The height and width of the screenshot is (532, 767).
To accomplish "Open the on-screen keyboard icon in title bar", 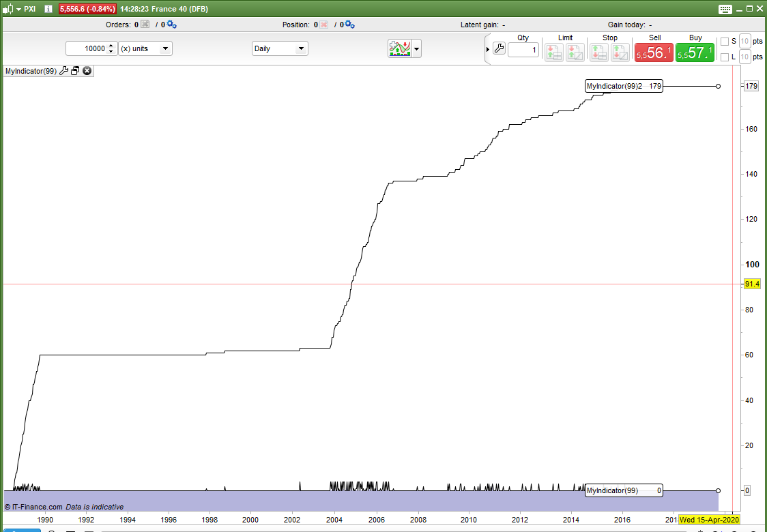I will pyautogui.click(x=725, y=10).
